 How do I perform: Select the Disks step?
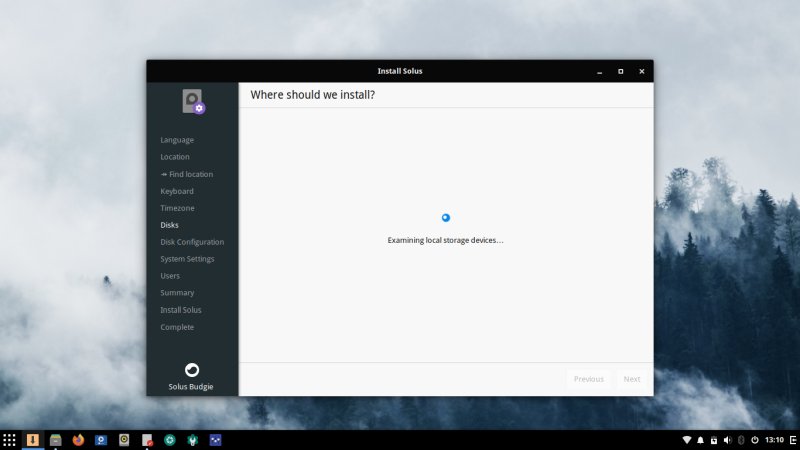point(169,225)
